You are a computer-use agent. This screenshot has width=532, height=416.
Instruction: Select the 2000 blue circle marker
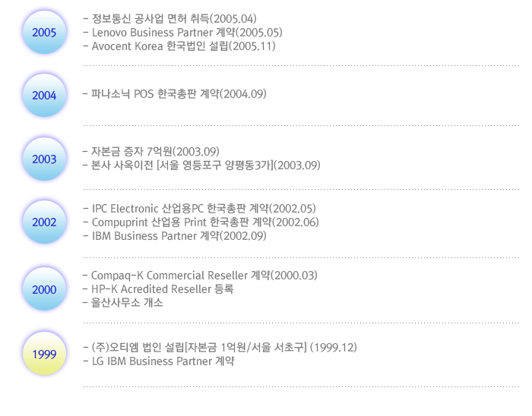coord(44,289)
